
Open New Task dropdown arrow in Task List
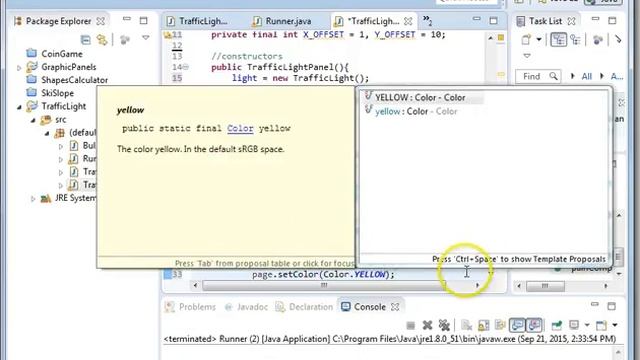pyautogui.click(x=539, y=40)
